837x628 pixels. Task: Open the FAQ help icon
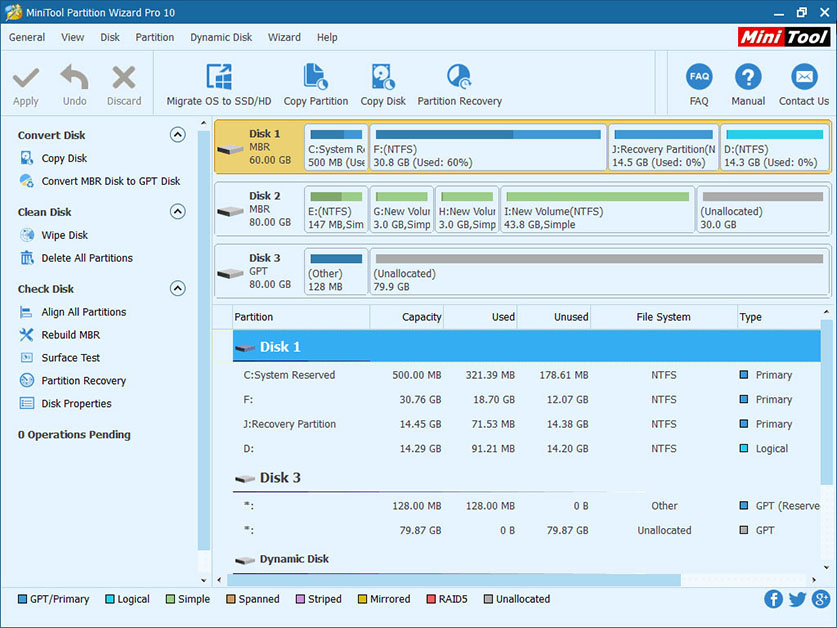(x=699, y=78)
